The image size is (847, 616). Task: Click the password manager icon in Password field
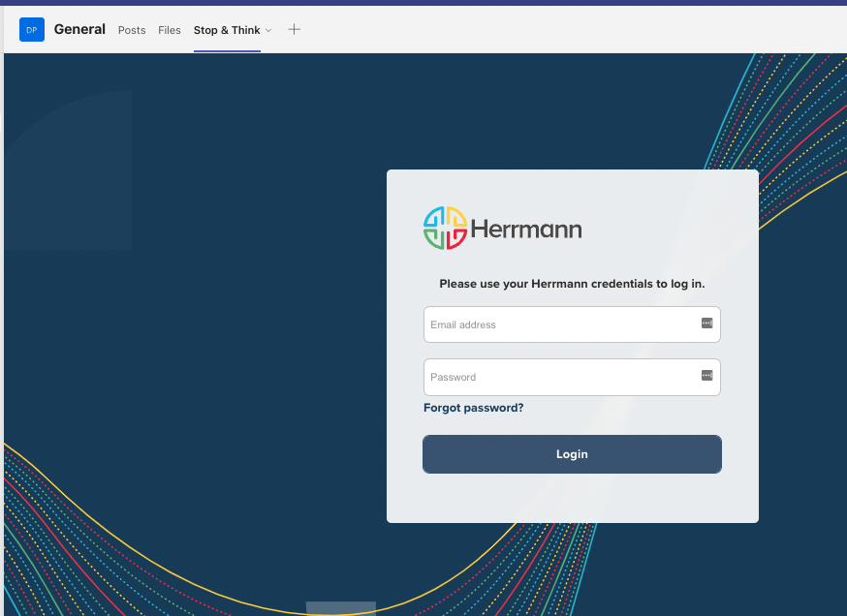coord(706,375)
